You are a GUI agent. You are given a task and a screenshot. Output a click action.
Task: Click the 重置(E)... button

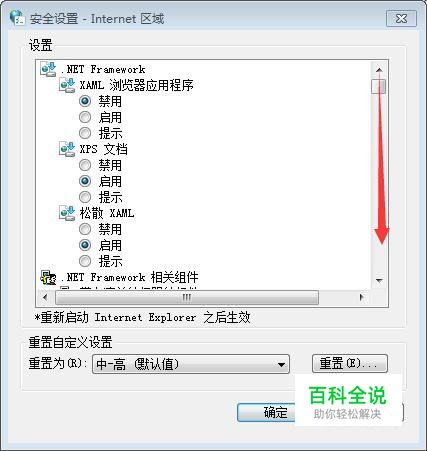click(x=350, y=363)
